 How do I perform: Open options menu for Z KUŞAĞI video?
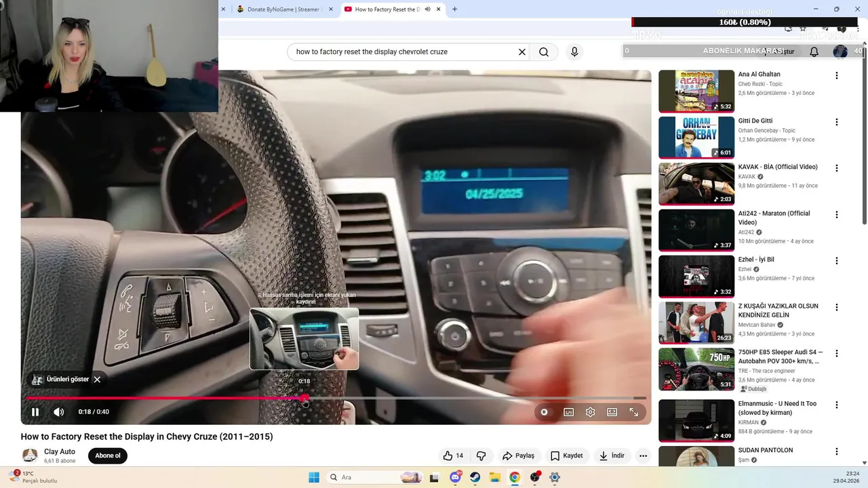[836, 307]
